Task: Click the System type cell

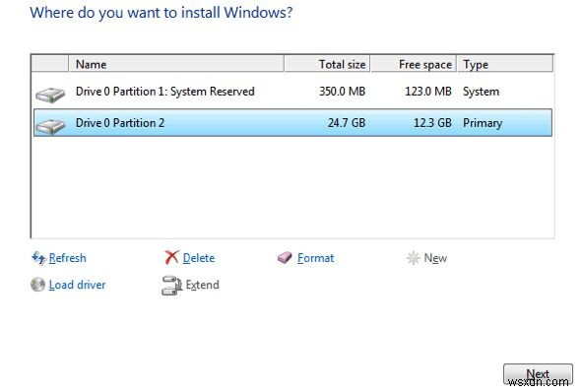Action: (x=481, y=92)
